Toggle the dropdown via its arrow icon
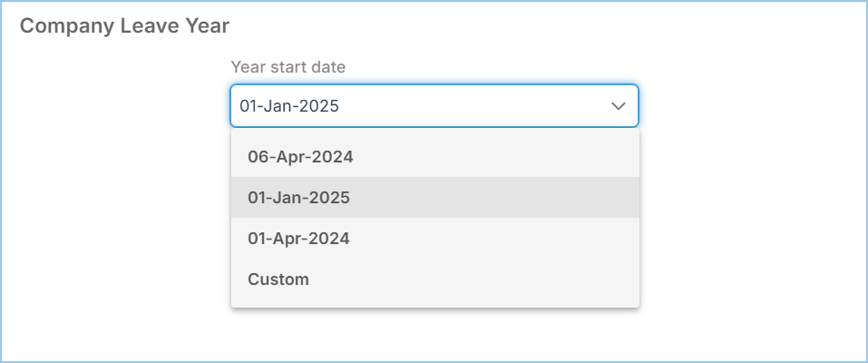Viewport: 868px width, 363px height. (x=619, y=106)
